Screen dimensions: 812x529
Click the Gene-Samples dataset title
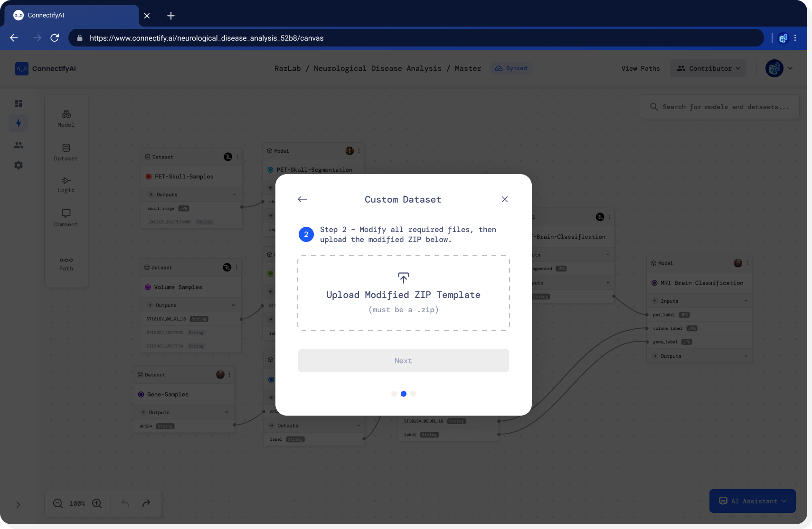coord(168,394)
